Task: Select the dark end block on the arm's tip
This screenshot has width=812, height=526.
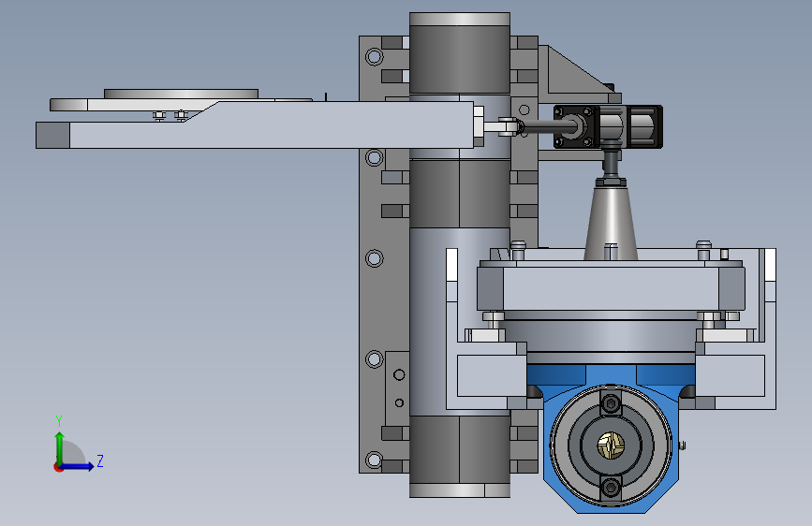Action: coord(52,135)
